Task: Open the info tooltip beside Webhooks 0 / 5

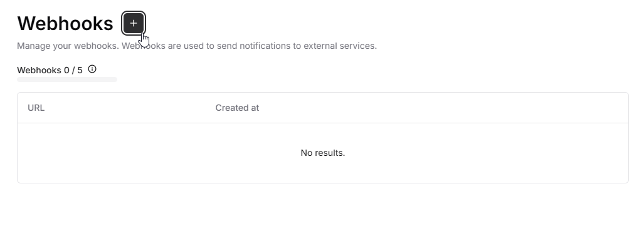Action: coord(92,69)
